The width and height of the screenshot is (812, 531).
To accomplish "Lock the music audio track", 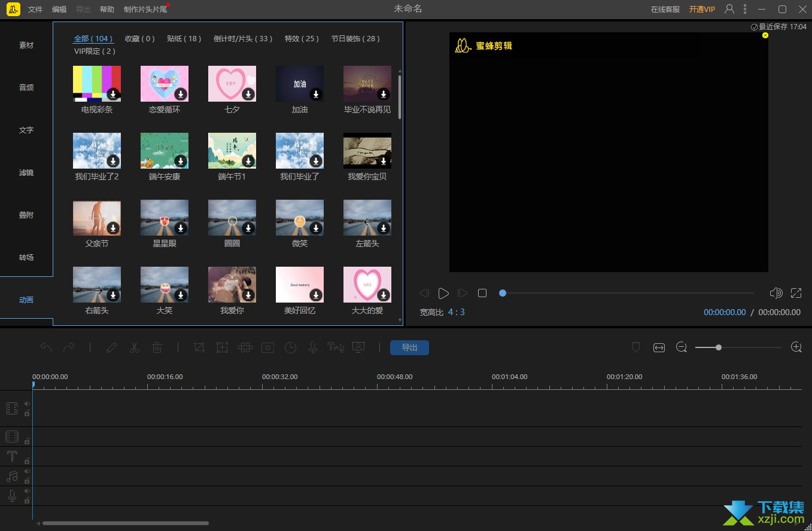I will pyautogui.click(x=27, y=481).
